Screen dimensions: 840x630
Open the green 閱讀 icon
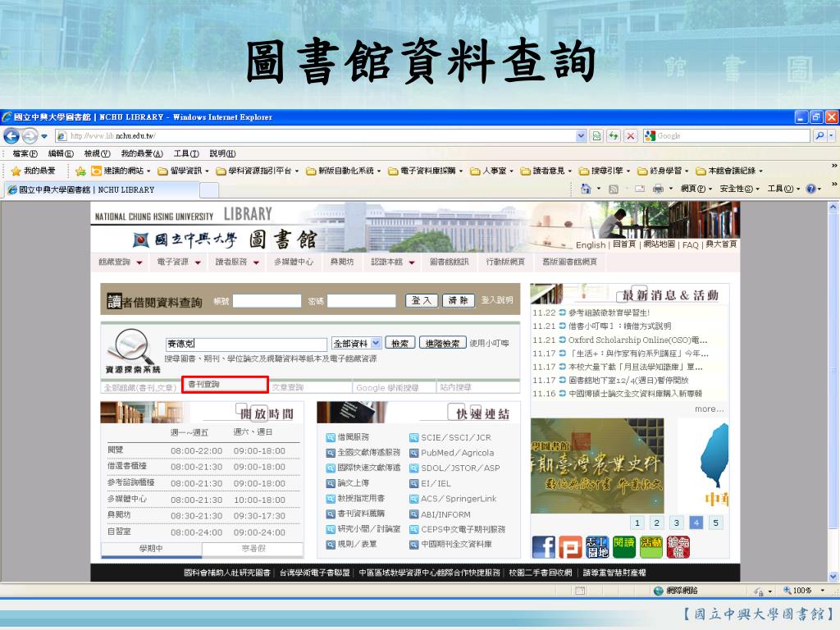coord(623,547)
